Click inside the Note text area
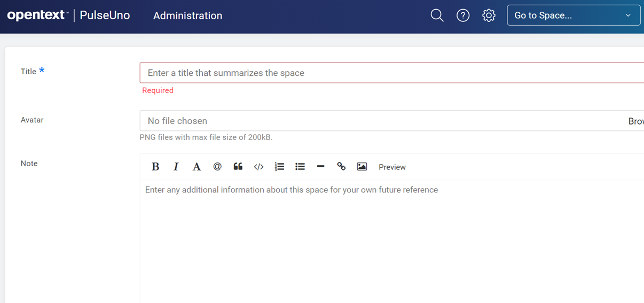Viewport: 644px width, 303px height. [390, 240]
